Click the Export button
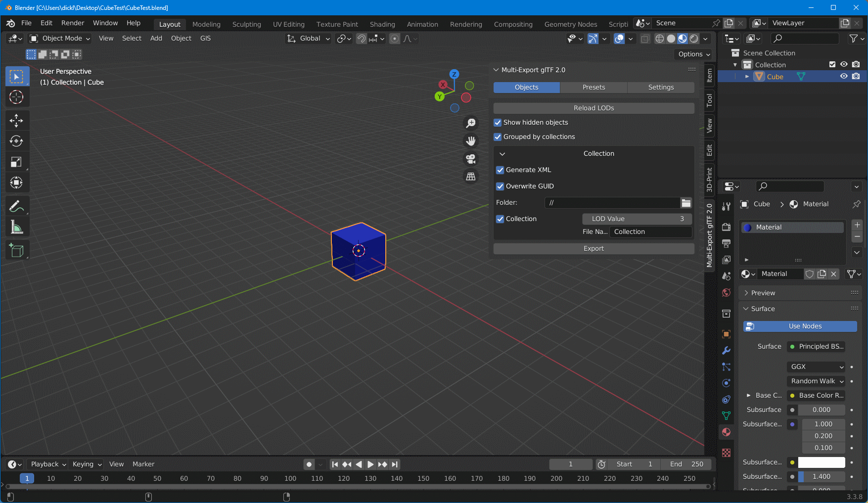The image size is (868, 503). 594,249
